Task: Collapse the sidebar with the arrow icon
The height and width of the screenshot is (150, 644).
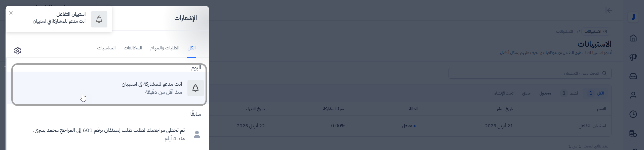Action: click(609, 10)
